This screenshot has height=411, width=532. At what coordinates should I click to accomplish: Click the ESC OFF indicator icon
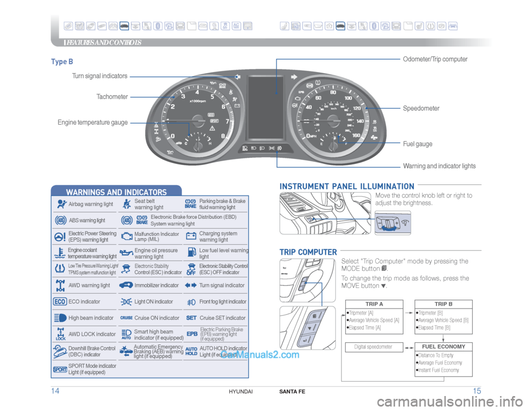pyautogui.click(x=191, y=269)
